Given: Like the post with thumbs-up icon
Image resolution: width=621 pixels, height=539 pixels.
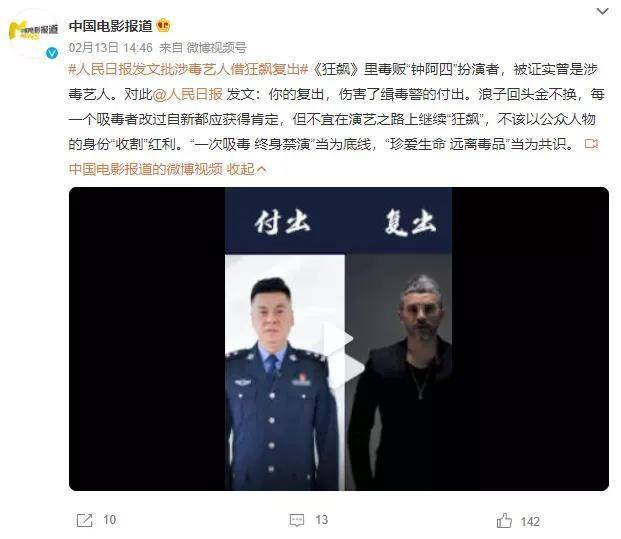Looking at the screenshot, I should [x=504, y=521].
